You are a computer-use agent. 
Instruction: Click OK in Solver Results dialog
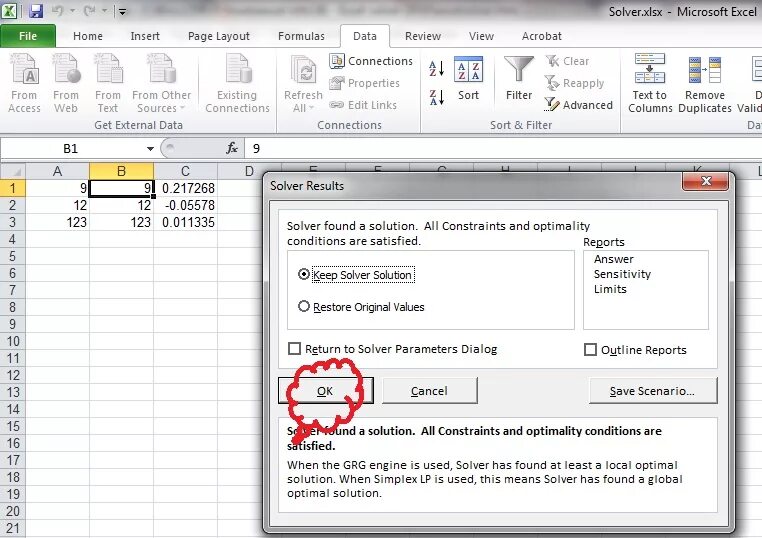(326, 391)
